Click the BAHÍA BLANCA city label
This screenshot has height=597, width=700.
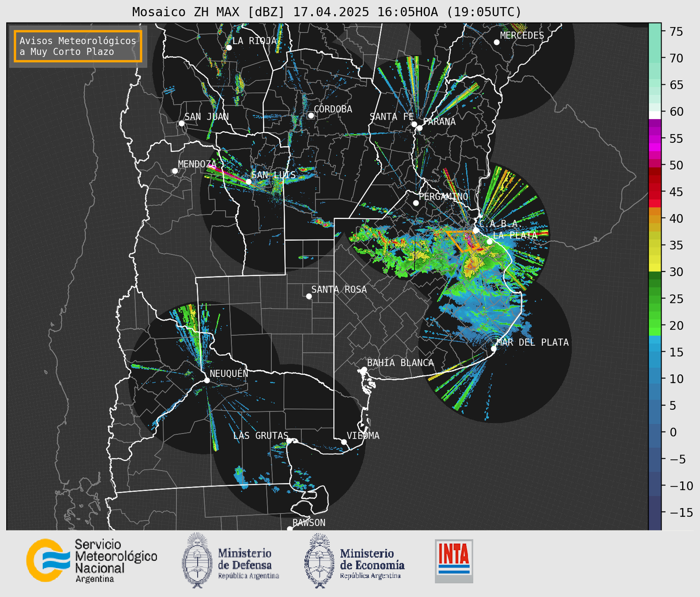pyautogui.click(x=400, y=362)
